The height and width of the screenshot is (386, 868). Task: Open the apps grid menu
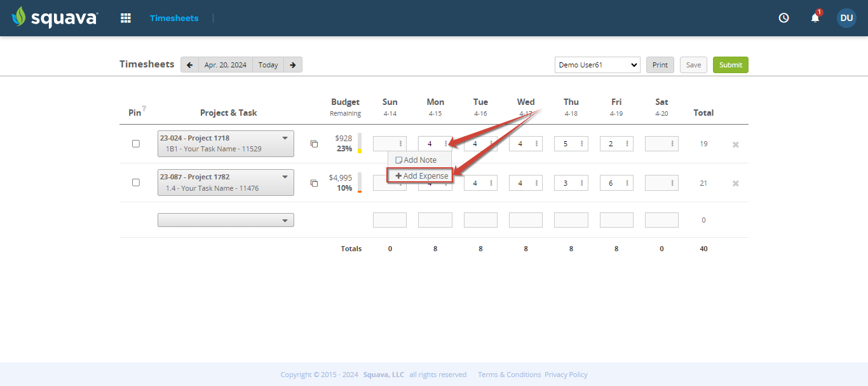click(125, 18)
